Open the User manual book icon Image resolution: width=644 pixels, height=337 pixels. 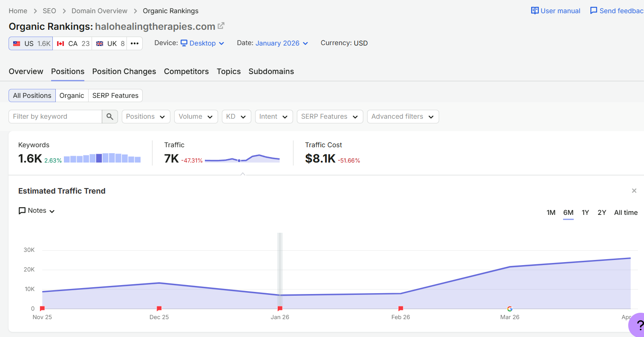(535, 11)
